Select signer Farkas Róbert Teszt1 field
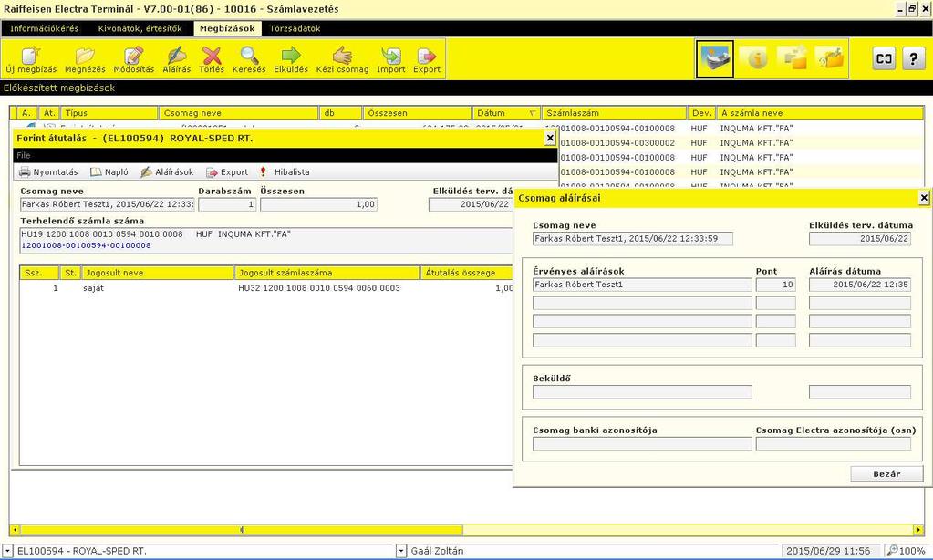This screenshot has height=560, width=933. pyautogui.click(x=642, y=285)
